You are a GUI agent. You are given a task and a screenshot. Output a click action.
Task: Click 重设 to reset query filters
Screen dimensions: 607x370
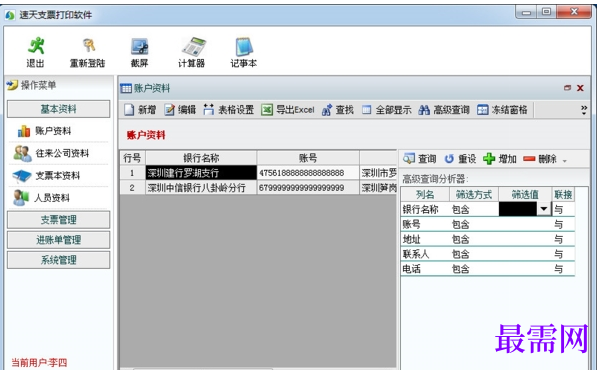460,159
